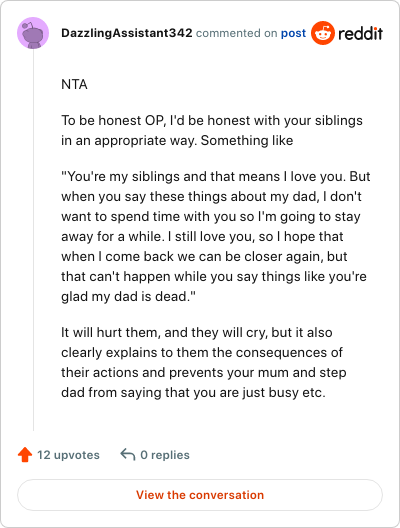Click the purple Snoo avatar of the commenter

[33, 33]
